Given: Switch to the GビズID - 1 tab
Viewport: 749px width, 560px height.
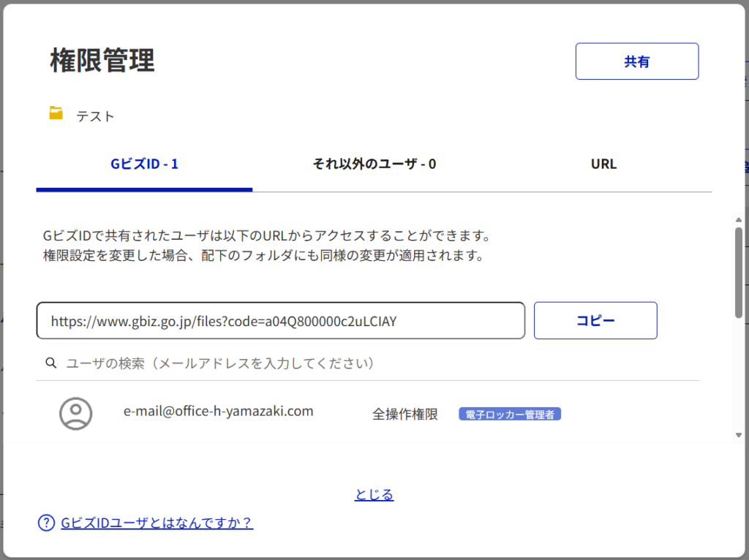Looking at the screenshot, I should [x=144, y=164].
